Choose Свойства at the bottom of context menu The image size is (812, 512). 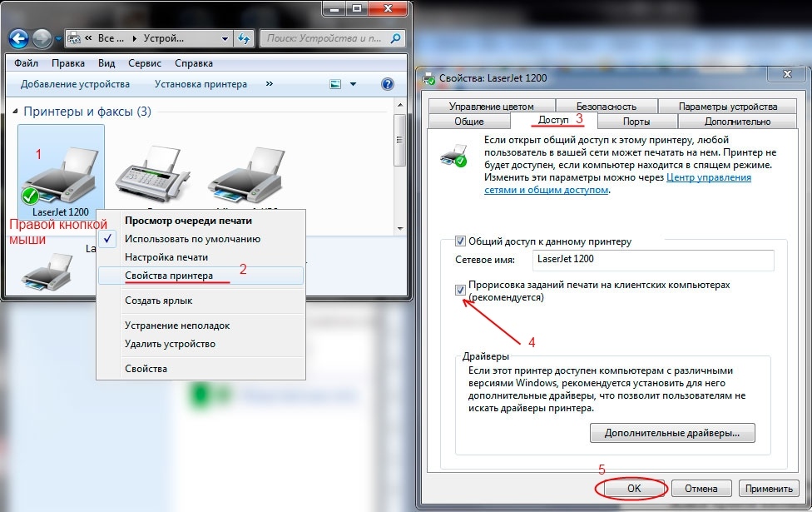point(201,369)
